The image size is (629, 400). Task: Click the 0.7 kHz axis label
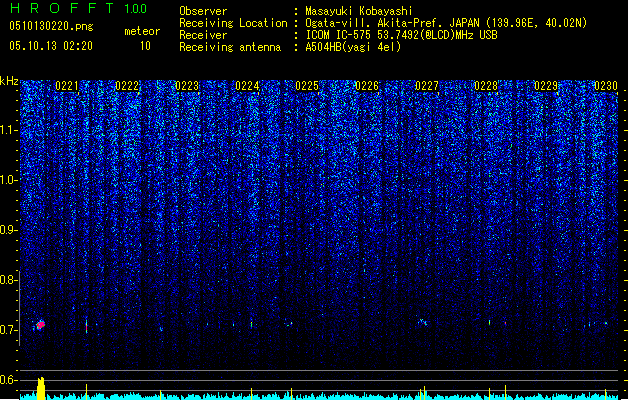(x=9, y=330)
